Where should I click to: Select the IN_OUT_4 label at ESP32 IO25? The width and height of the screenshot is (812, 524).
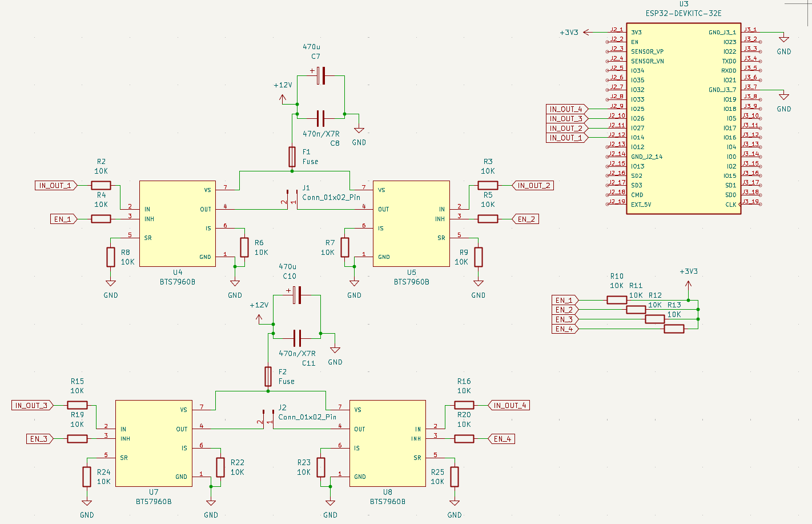click(566, 109)
